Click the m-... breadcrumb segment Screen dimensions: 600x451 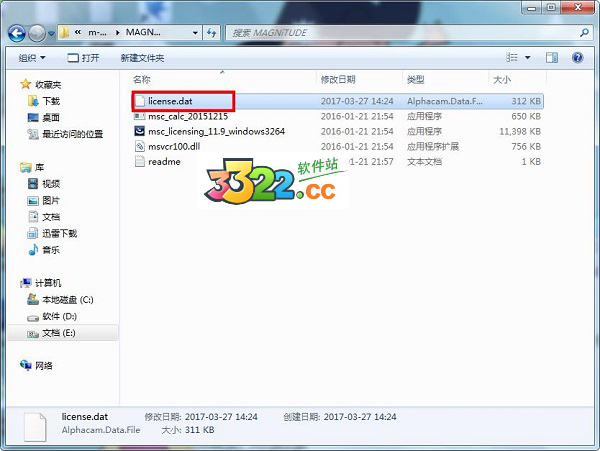(x=98, y=33)
